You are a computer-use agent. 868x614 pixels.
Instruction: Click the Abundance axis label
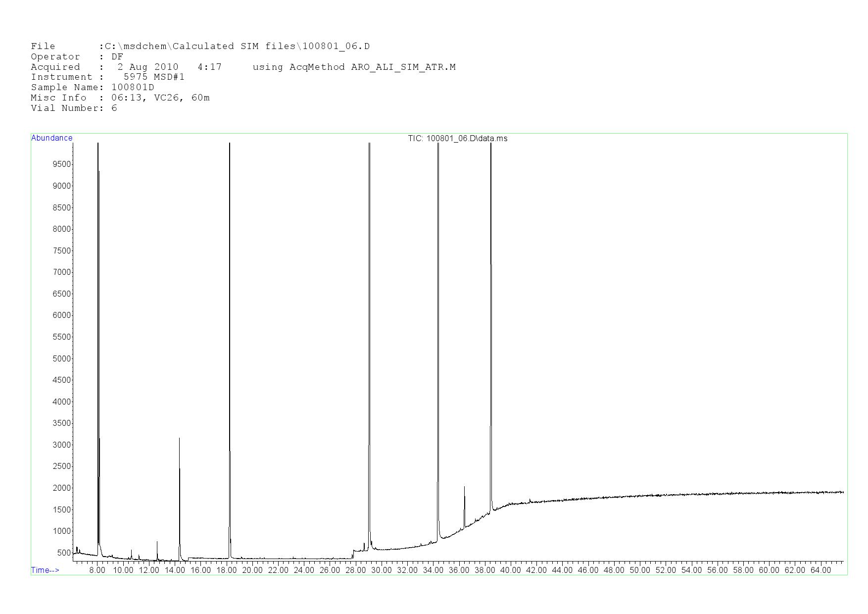click(52, 138)
